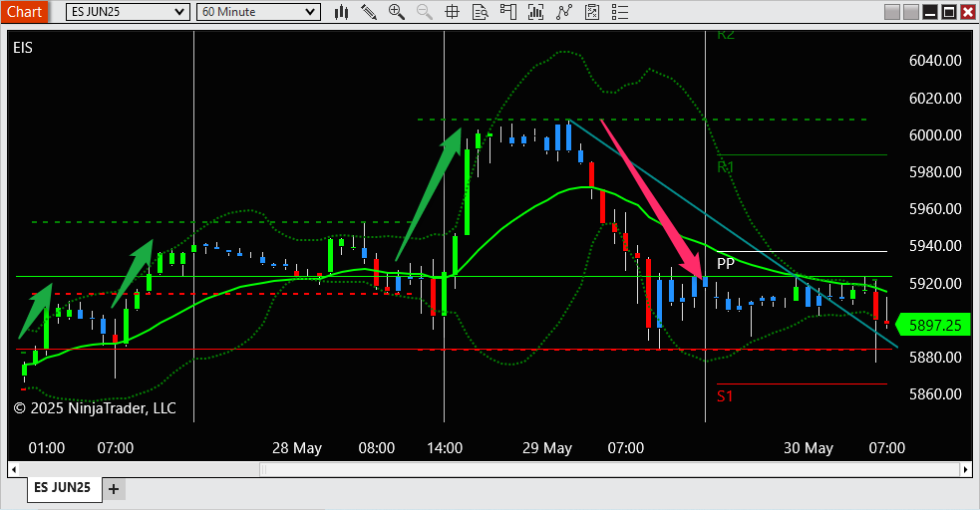Screen dimensions: 980x510
Task: Click the orange Chart title label
Action: (24, 12)
